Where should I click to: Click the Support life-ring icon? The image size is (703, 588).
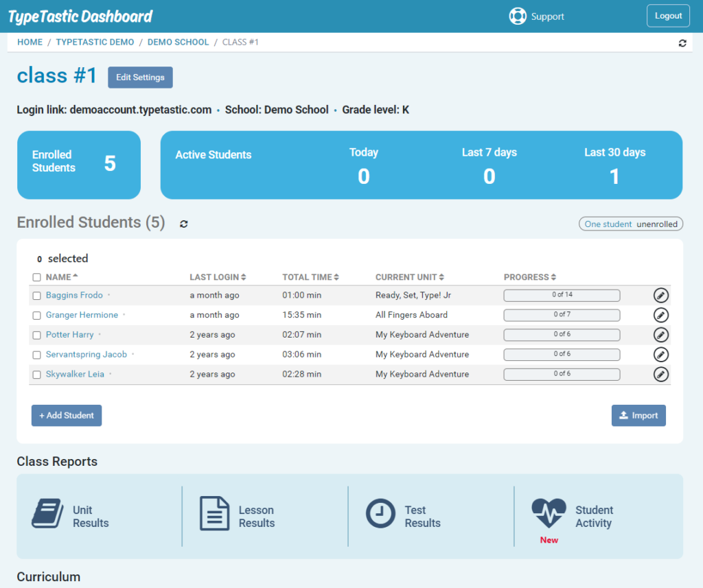tap(517, 15)
